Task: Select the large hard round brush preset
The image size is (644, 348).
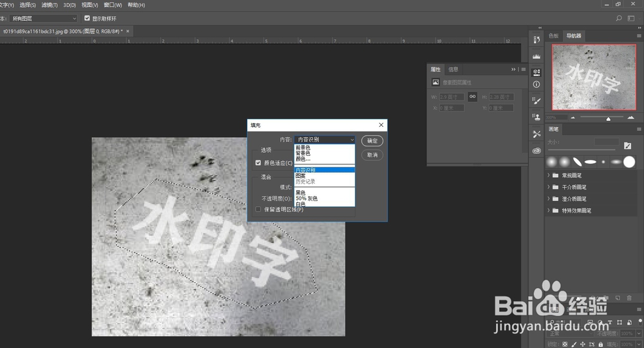Action: point(629,162)
